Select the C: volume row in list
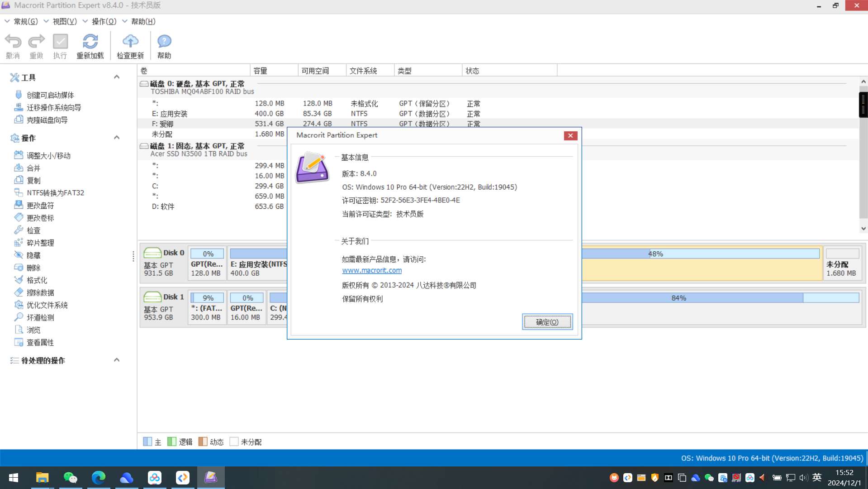Screen dimensions: 868x489 212,186
